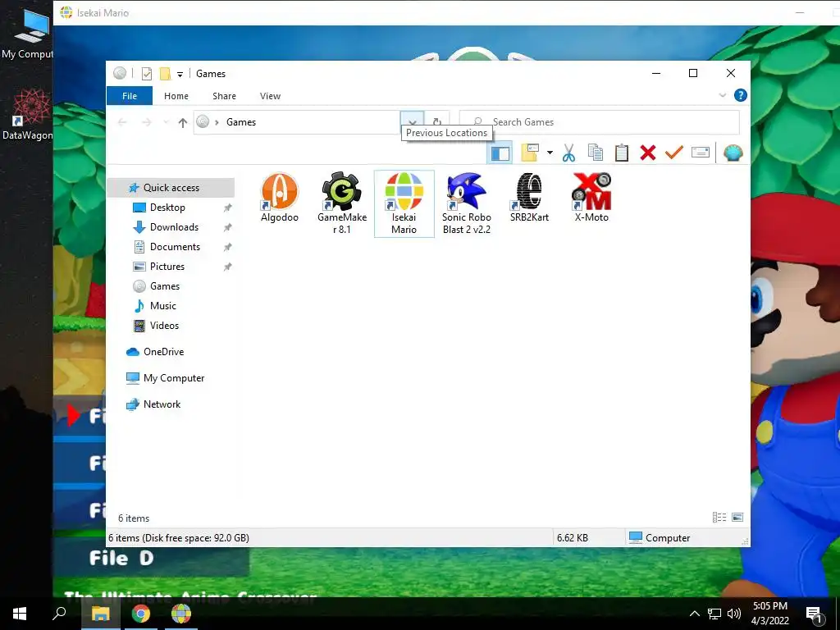Viewport: 840px width, 630px height.
Task: Toggle the navigation pane toolbar button
Action: (500, 153)
